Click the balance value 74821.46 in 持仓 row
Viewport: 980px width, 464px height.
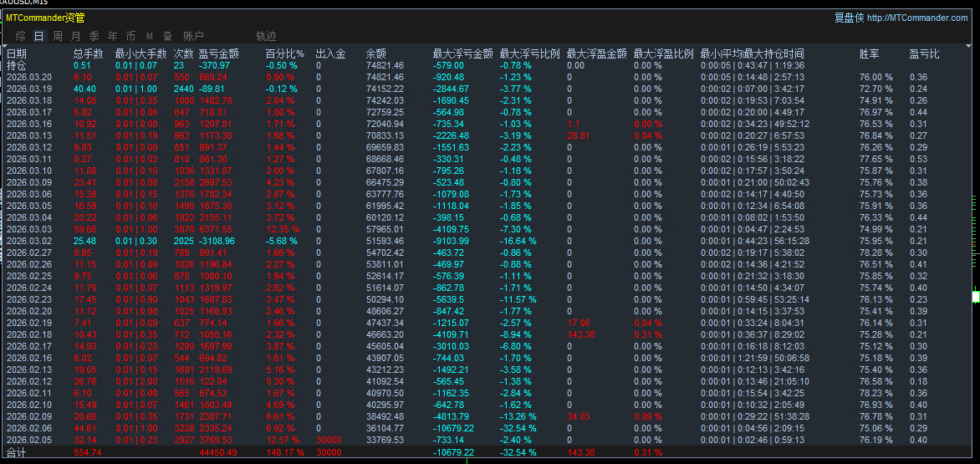pos(385,65)
